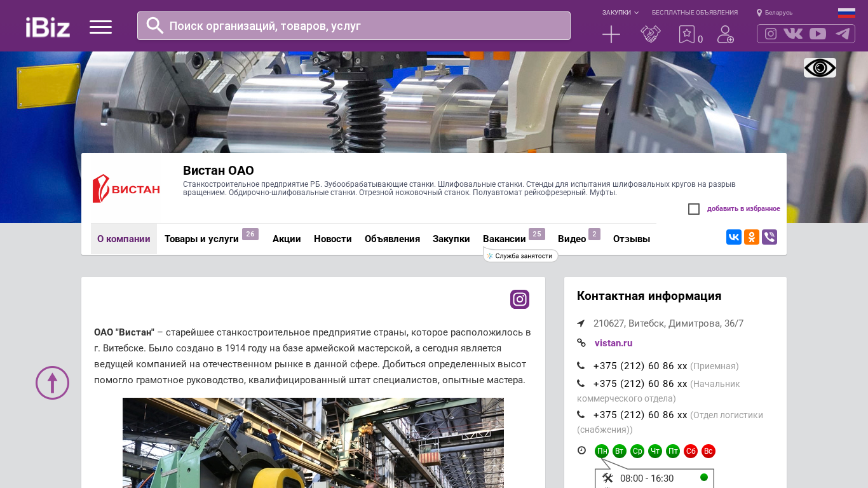Open Instagram icon in header
This screenshot has height=488, width=868.
point(771,34)
